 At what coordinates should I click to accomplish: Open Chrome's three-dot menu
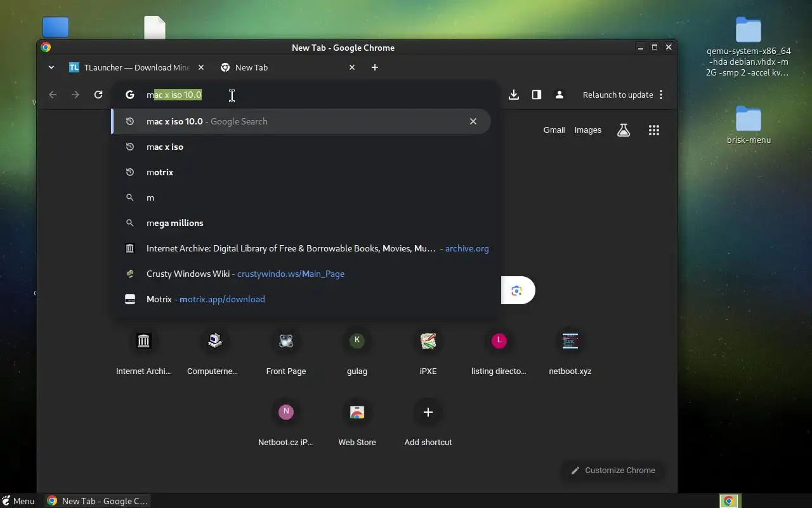661,95
